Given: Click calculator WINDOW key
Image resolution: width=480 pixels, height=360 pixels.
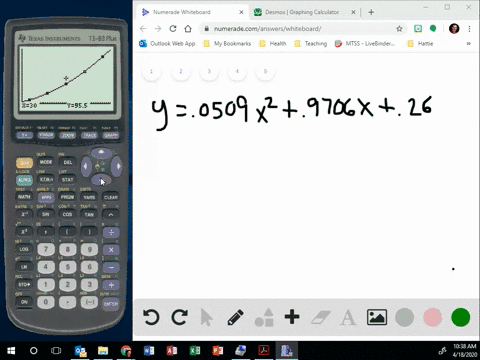Looking at the screenshot, I should point(46,135).
